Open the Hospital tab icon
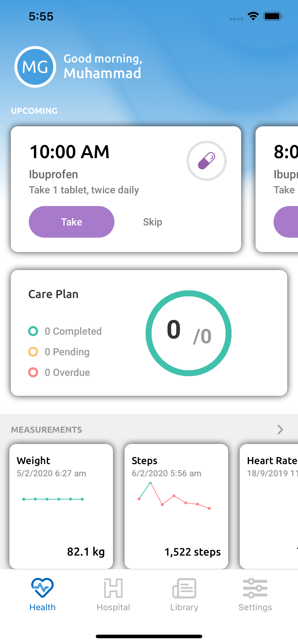 pos(113,588)
